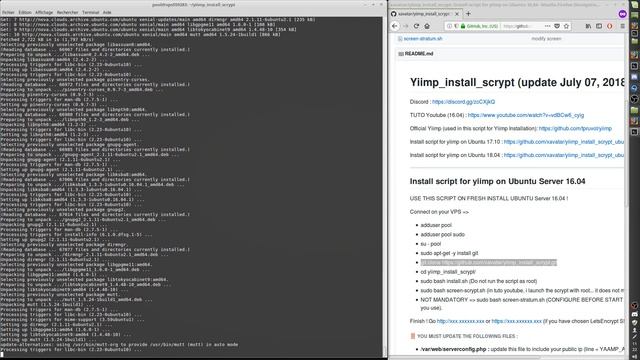Click 'Connect on your VPS =>' text
This screenshot has width=640, height=360.
click(x=439, y=212)
